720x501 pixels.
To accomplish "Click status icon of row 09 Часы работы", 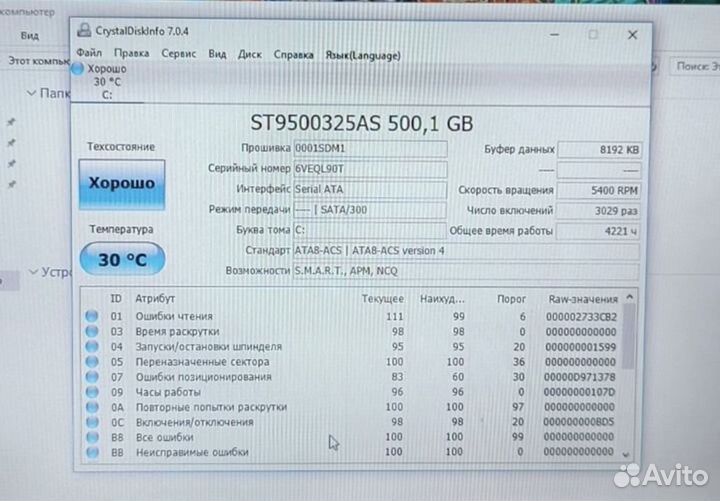I will click(92, 392).
